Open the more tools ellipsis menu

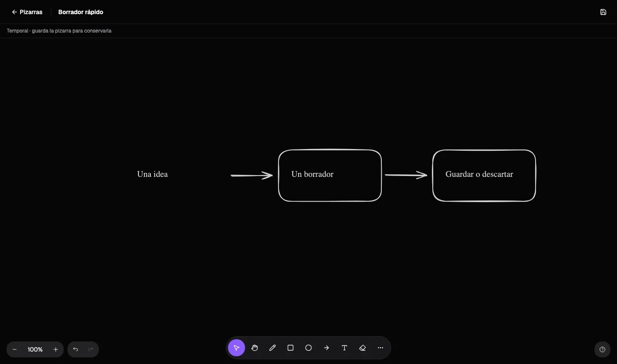[380, 348]
